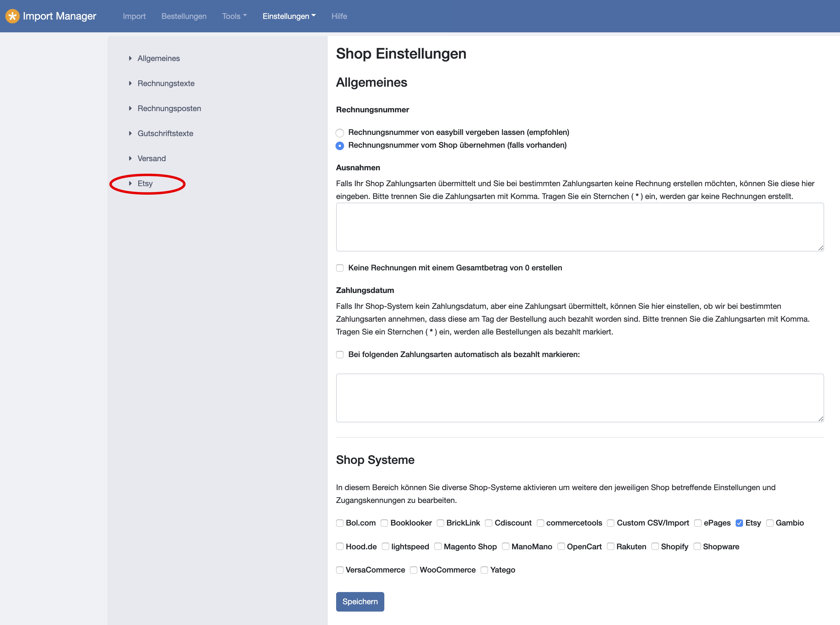This screenshot has width=840, height=625.
Task: Click the Zahlungsdatum payment methods text area
Action: [x=580, y=398]
